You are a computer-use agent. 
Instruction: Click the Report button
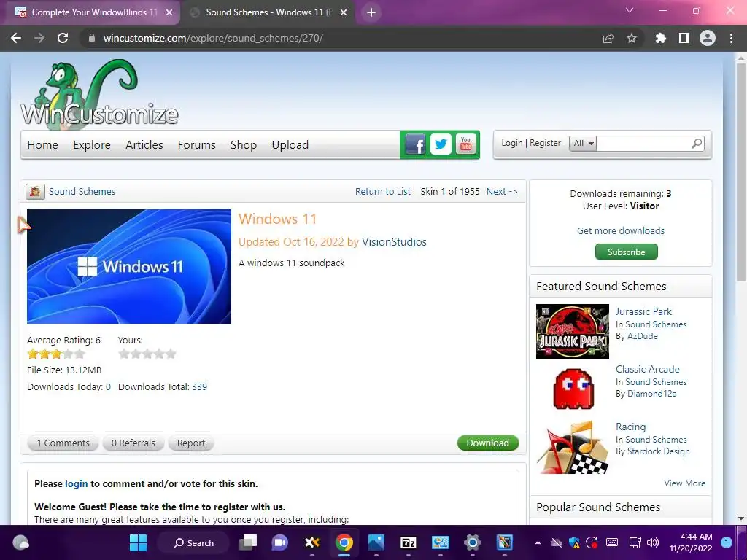pyautogui.click(x=191, y=443)
